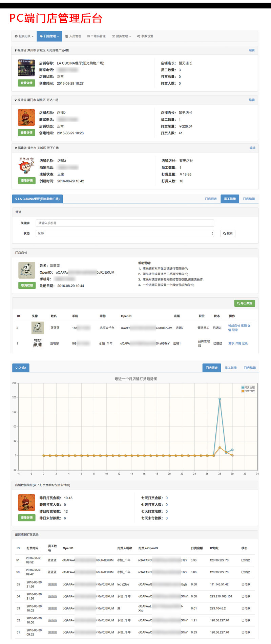Screen dimensions: 271x644
Task: Click 编辑 for the 万达广场 store
Action: (x=252, y=100)
